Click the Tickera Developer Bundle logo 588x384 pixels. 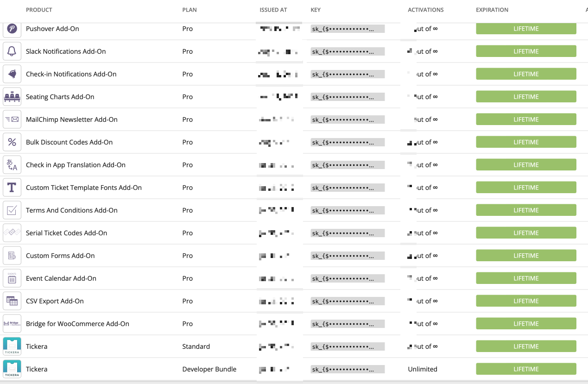pos(12,369)
